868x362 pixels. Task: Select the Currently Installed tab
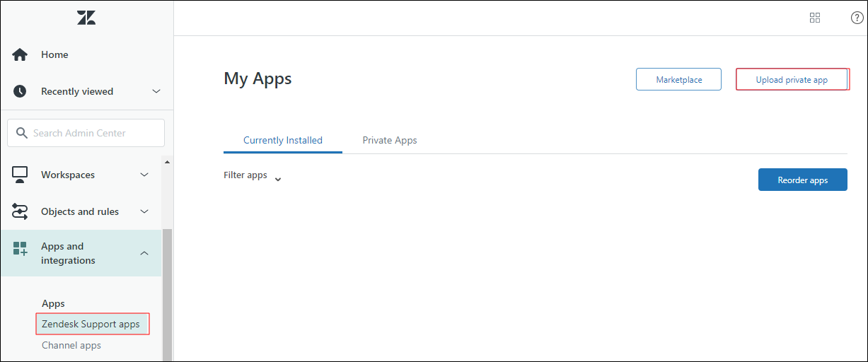point(283,140)
